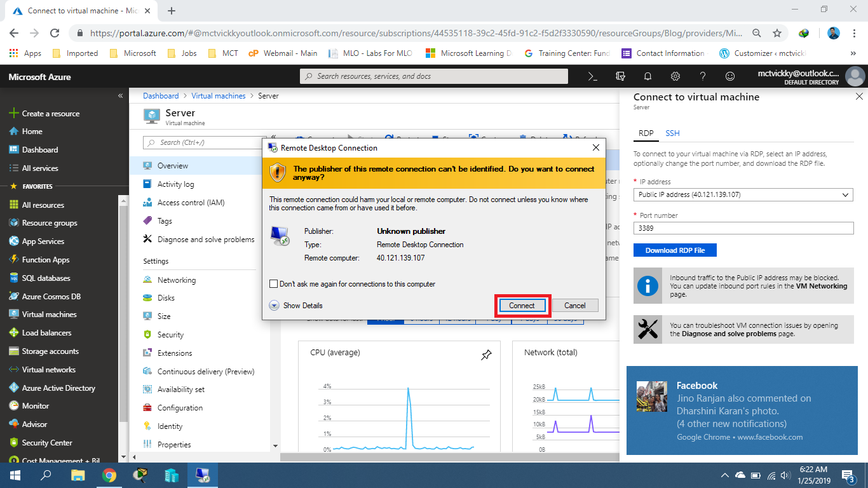
Task: Click Cancel in Remote Desktop Connection dialog
Action: coord(574,306)
